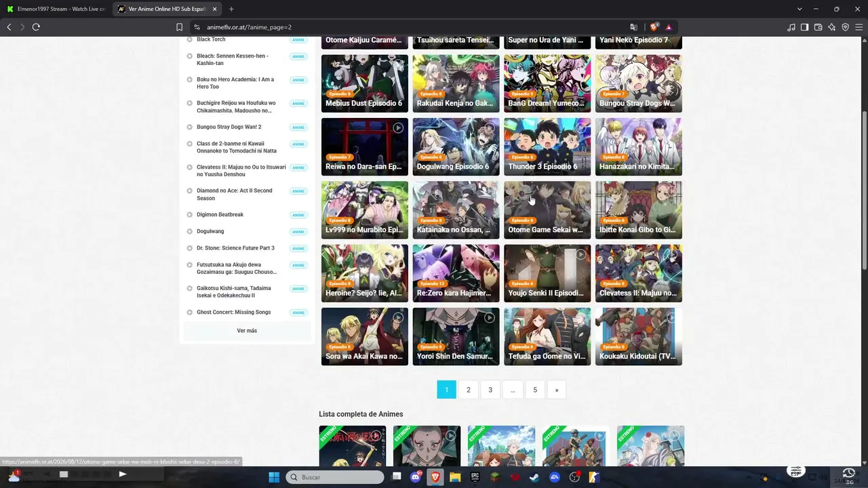868x488 pixels.
Task: Click the translate page icon in address bar
Action: pos(633,27)
